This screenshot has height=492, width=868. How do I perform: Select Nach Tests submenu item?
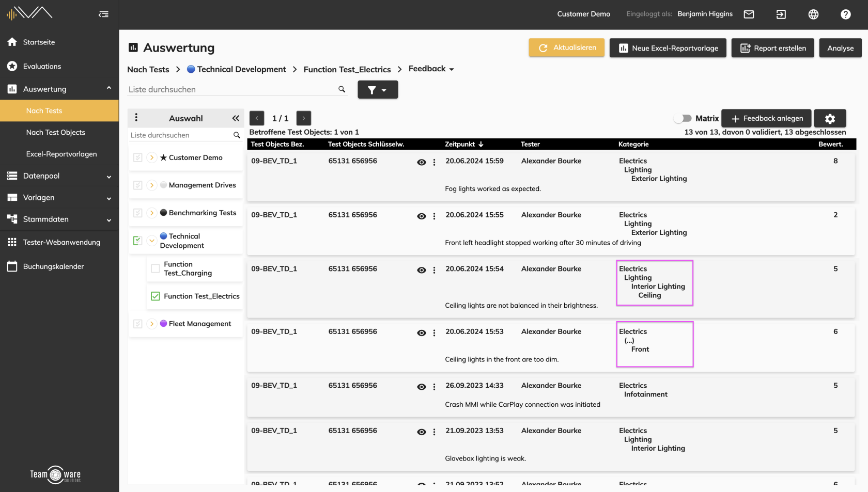pyautogui.click(x=59, y=111)
